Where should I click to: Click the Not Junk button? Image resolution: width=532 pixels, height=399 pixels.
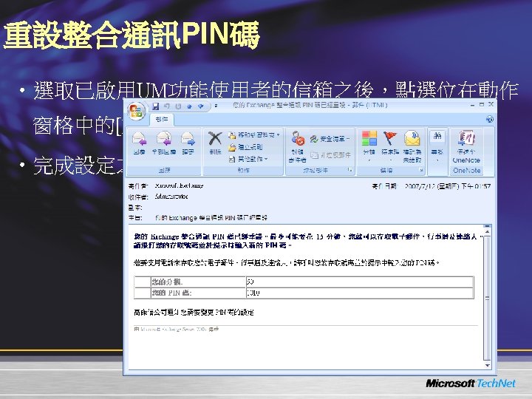point(330,155)
